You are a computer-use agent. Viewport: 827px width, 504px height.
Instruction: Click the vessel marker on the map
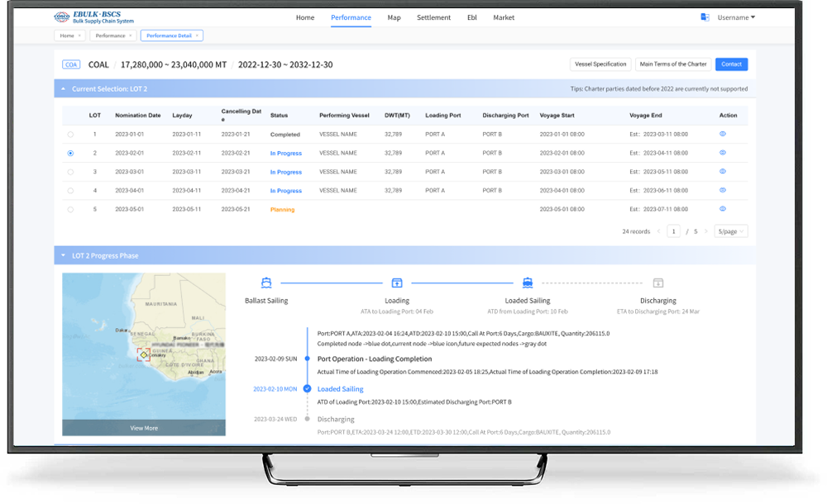pyautogui.click(x=143, y=354)
